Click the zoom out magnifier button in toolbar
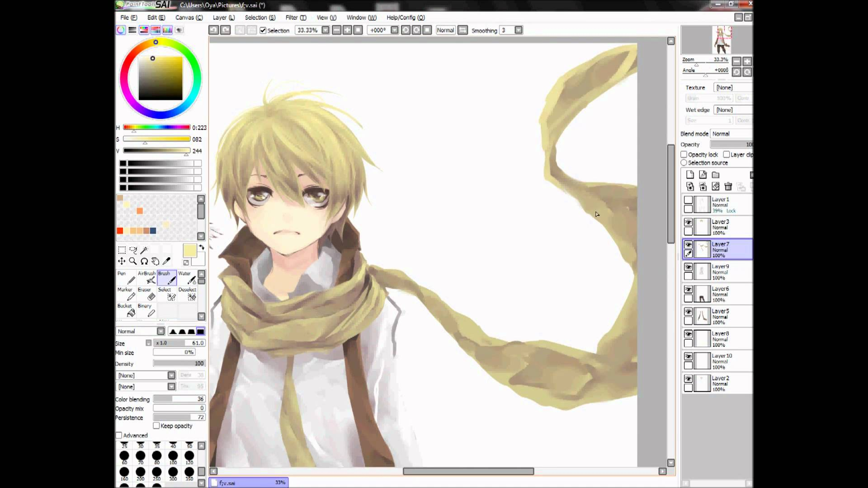The height and width of the screenshot is (488, 868). click(336, 30)
